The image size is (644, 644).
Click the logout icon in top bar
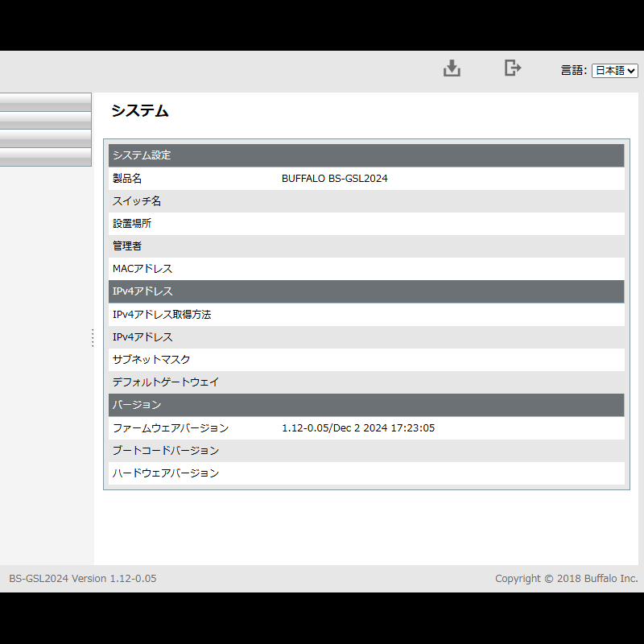512,68
